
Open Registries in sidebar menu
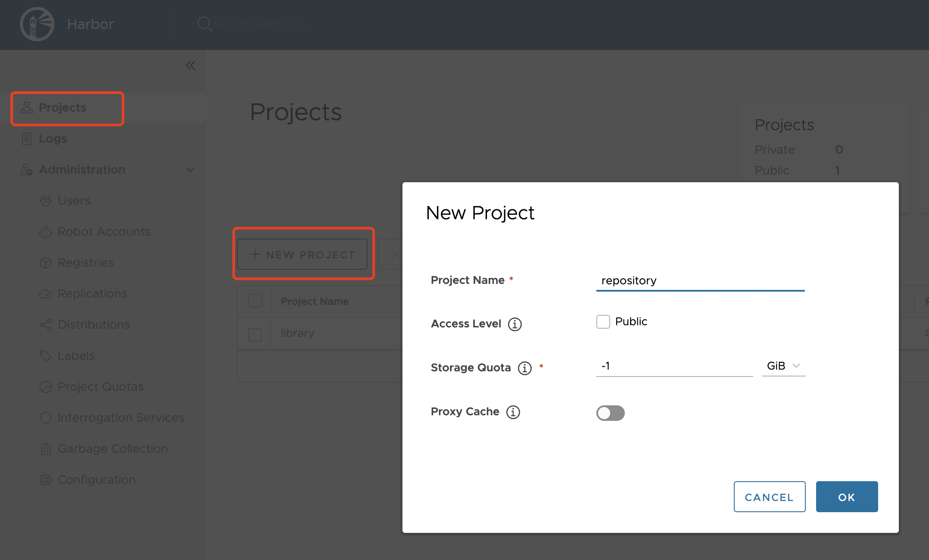pyautogui.click(x=85, y=263)
